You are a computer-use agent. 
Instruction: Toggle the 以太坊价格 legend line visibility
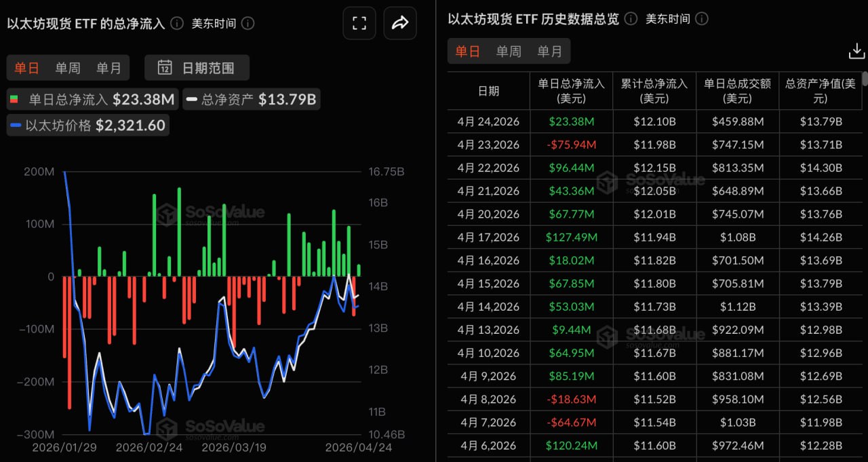point(87,125)
